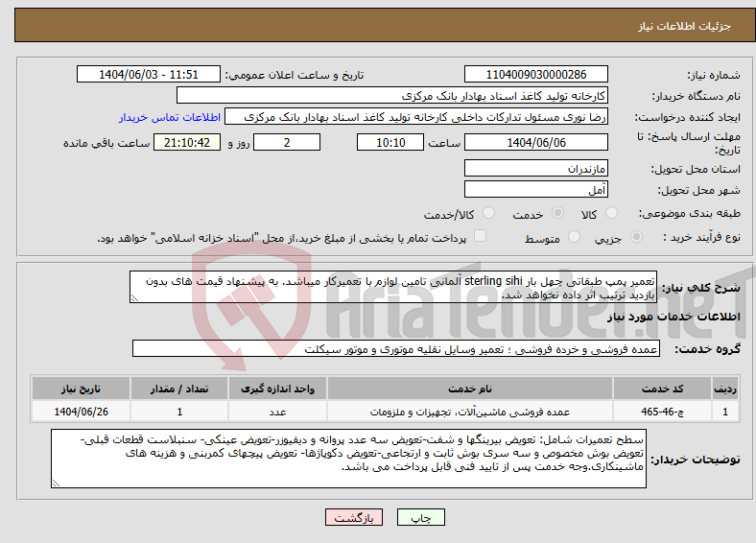This screenshot has height=543, width=756.
Task: Click the need number field 1104009030000286
Action: 535,74
